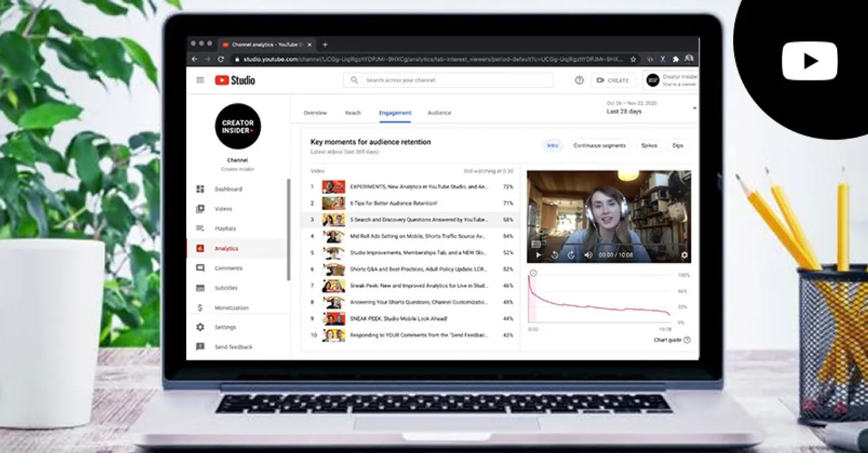Go back in the browser
Viewport: 868px width, 453px height.
(x=195, y=59)
